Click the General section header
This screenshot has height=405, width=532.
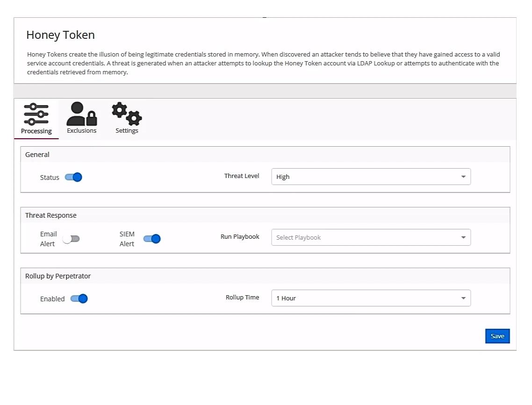click(x=37, y=154)
